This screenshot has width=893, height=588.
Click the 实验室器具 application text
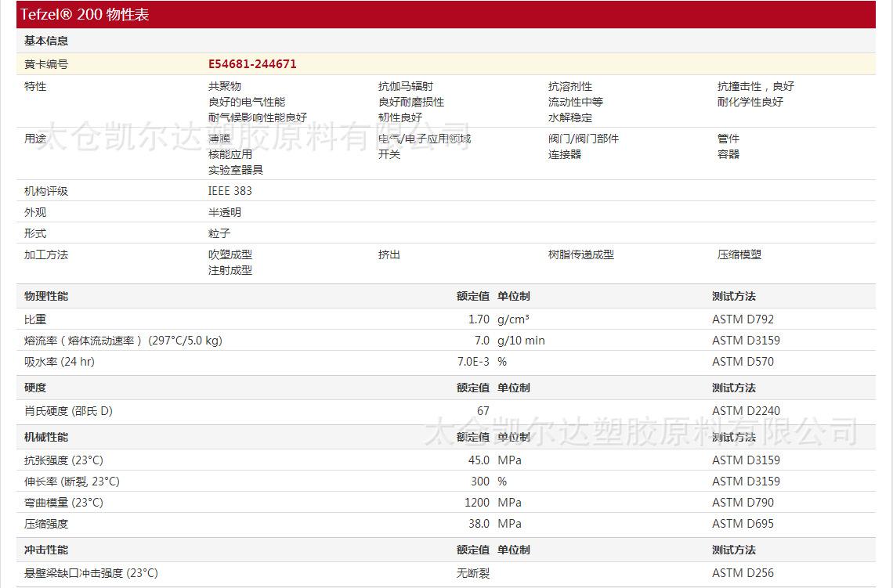click(235, 170)
